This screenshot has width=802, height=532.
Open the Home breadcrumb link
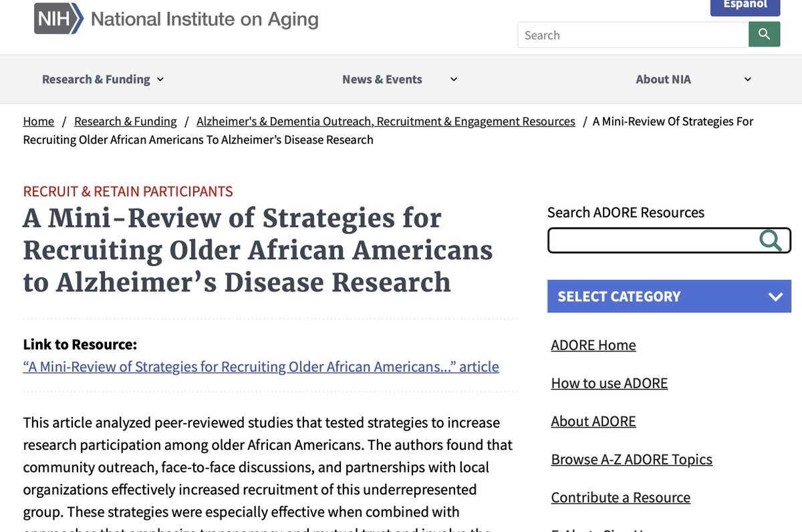coord(38,121)
